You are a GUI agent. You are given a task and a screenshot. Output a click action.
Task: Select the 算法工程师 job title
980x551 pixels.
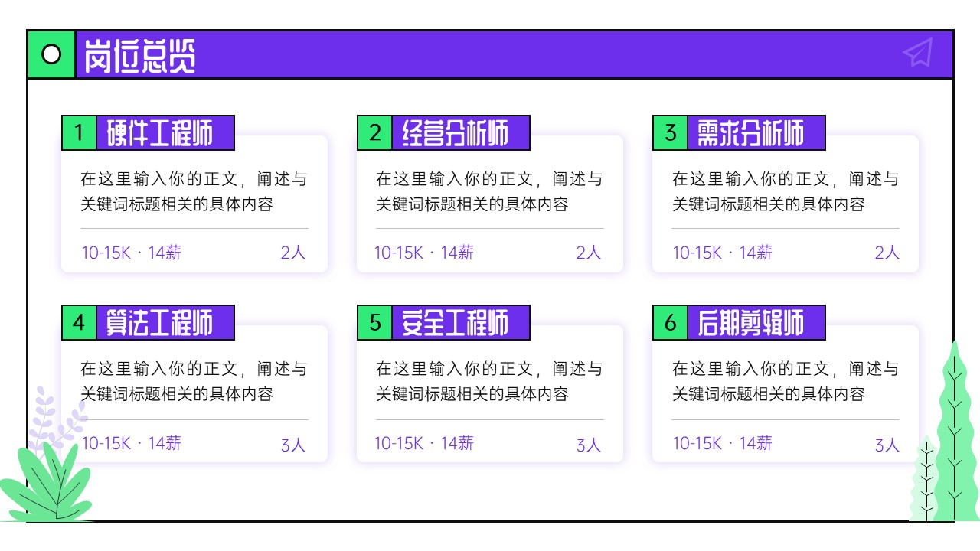pyautogui.click(x=159, y=323)
